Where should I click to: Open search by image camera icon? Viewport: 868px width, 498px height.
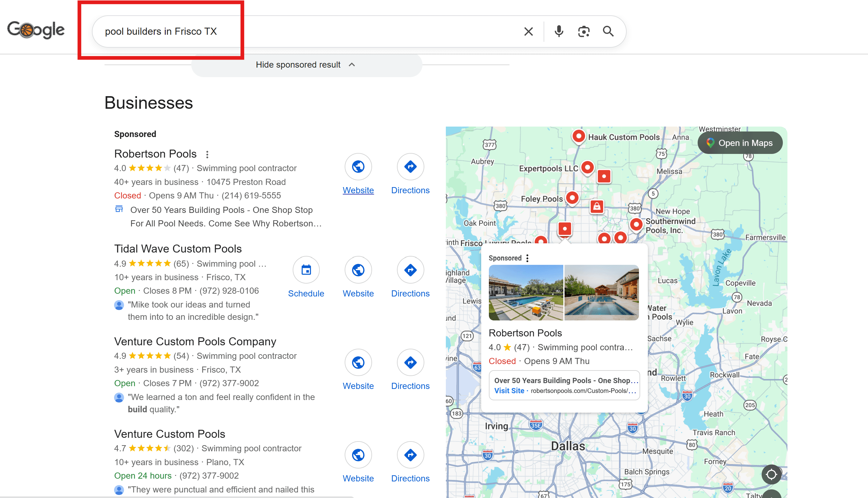[x=584, y=31]
